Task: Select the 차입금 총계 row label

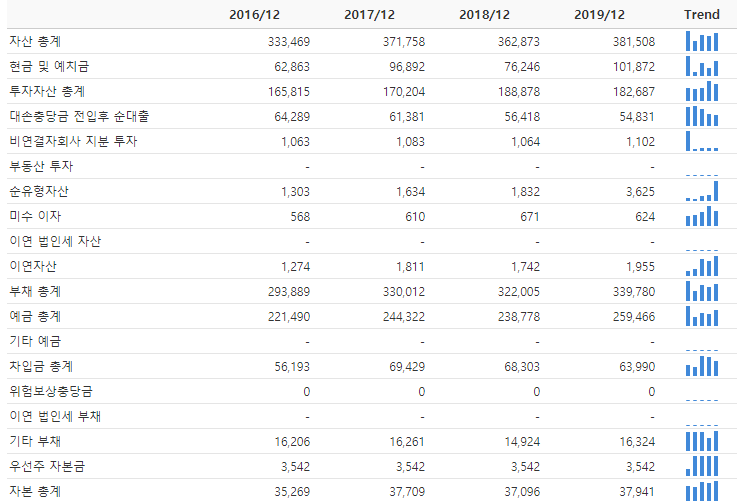Action: tap(41, 366)
